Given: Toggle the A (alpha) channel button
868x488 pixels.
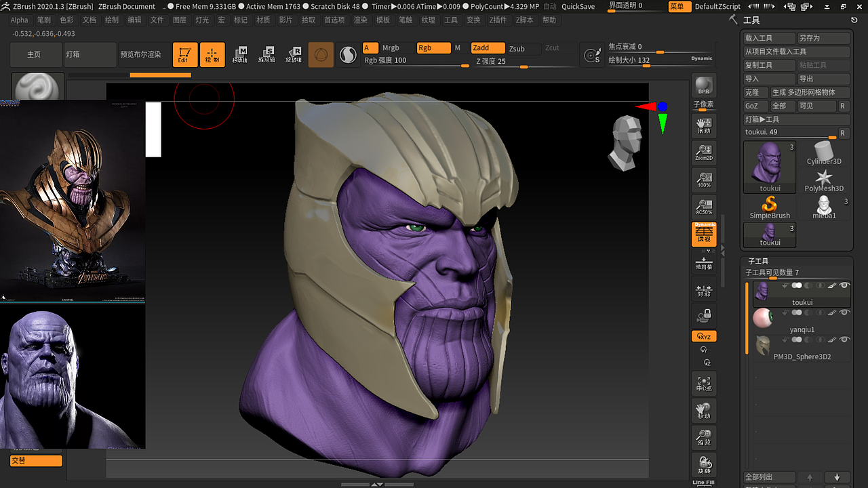Looking at the screenshot, I should point(370,48).
